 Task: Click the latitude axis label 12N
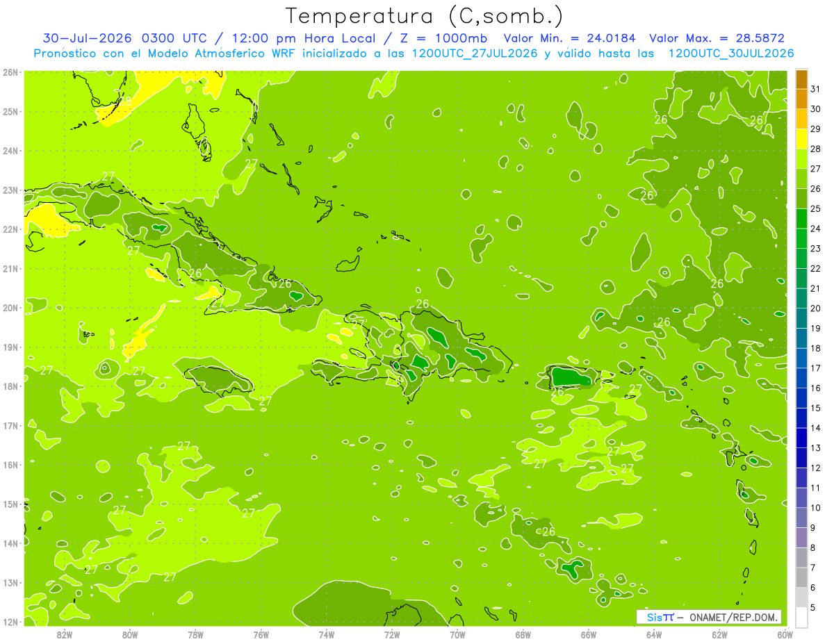[x=10, y=622]
